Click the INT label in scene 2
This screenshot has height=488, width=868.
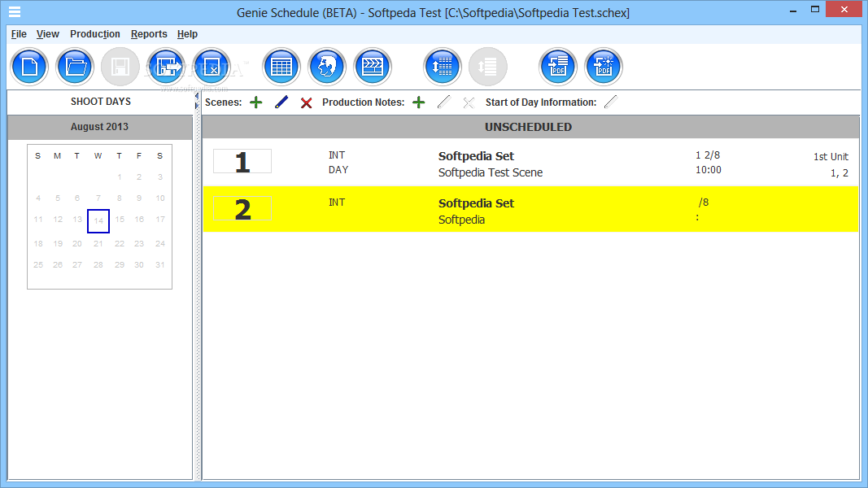click(x=337, y=203)
